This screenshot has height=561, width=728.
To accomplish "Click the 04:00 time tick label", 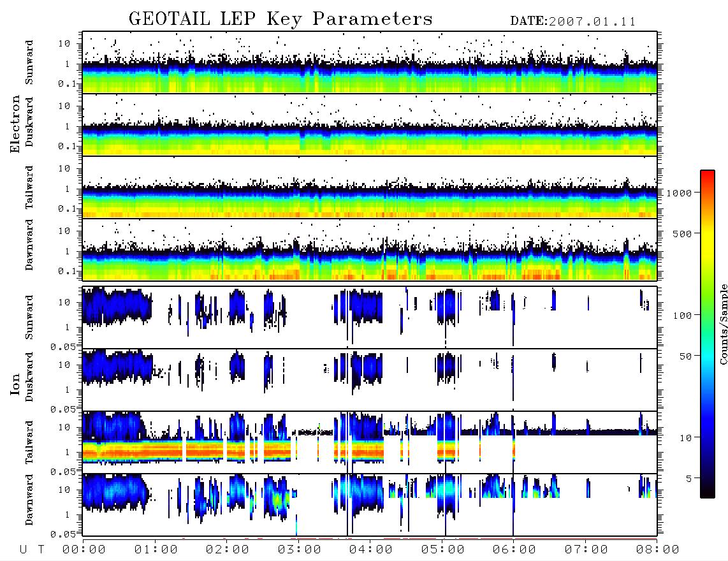I will click(371, 550).
